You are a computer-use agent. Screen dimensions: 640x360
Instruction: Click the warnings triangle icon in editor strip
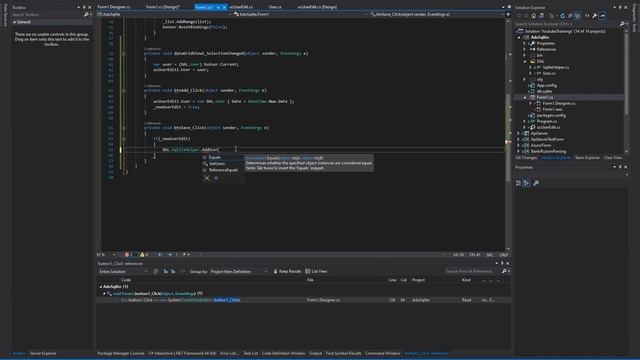click(x=142, y=254)
